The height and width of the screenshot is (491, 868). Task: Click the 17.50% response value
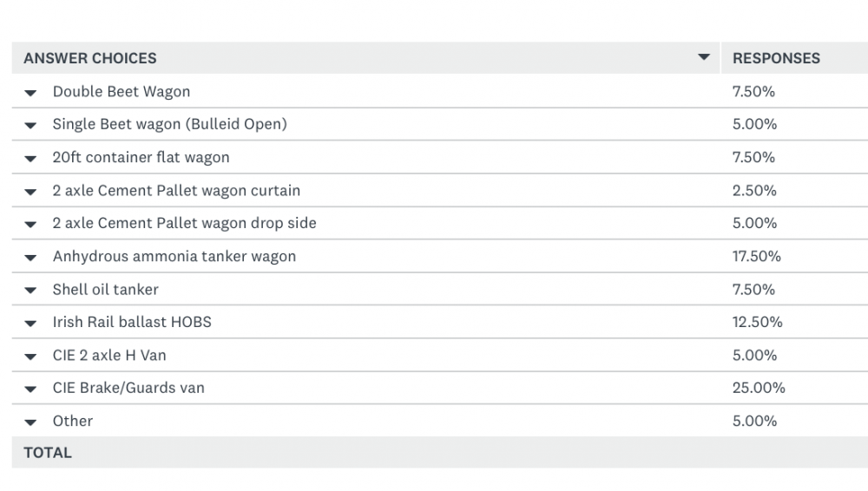[x=757, y=256]
